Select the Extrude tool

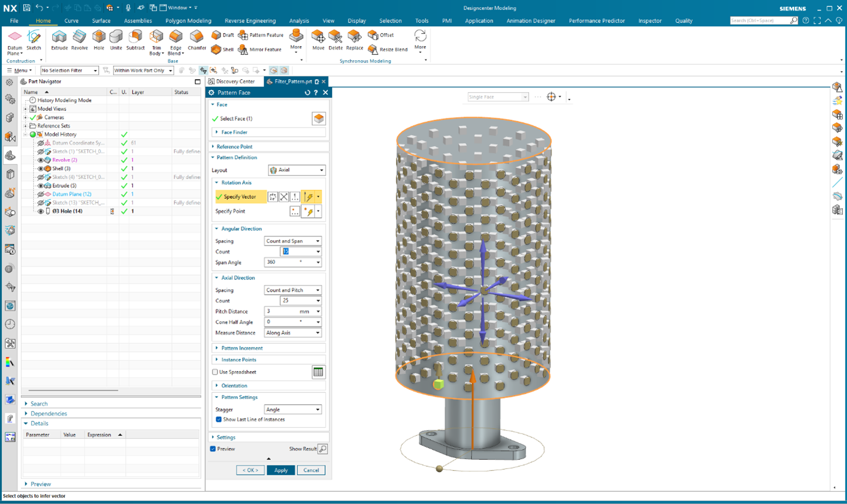(x=58, y=41)
